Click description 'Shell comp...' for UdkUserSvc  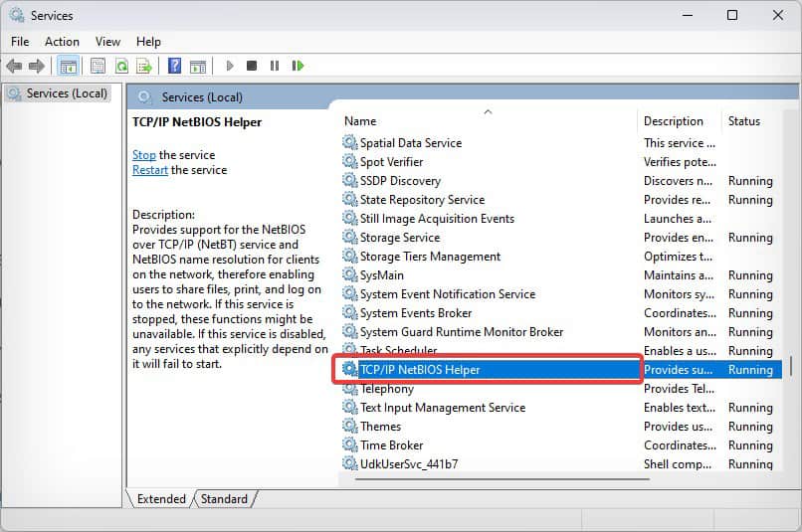pyautogui.click(x=678, y=464)
